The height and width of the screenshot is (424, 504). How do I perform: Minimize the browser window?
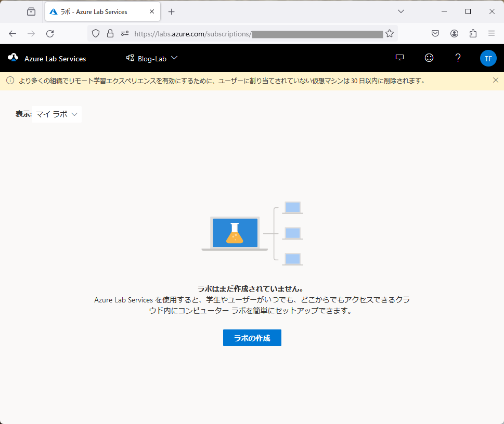pyautogui.click(x=444, y=11)
